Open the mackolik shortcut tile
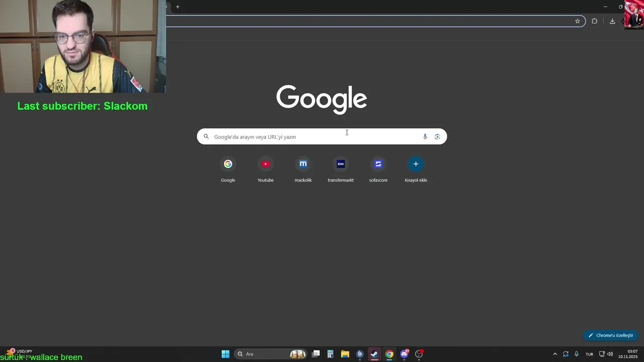This screenshot has height=362, width=644. click(x=303, y=170)
